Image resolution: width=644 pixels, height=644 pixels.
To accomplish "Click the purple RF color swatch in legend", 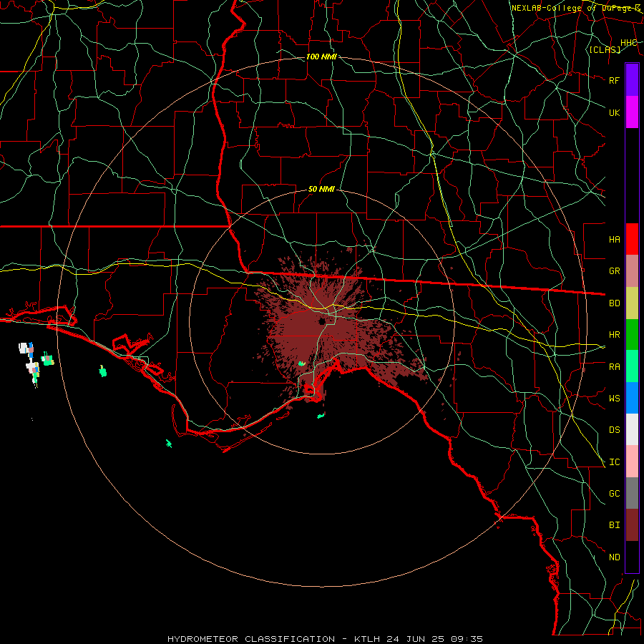I will click(x=632, y=80).
